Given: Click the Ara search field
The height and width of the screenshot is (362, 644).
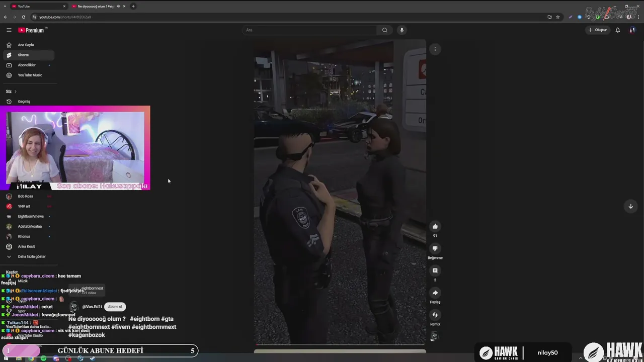Looking at the screenshot, I should 309,30.
